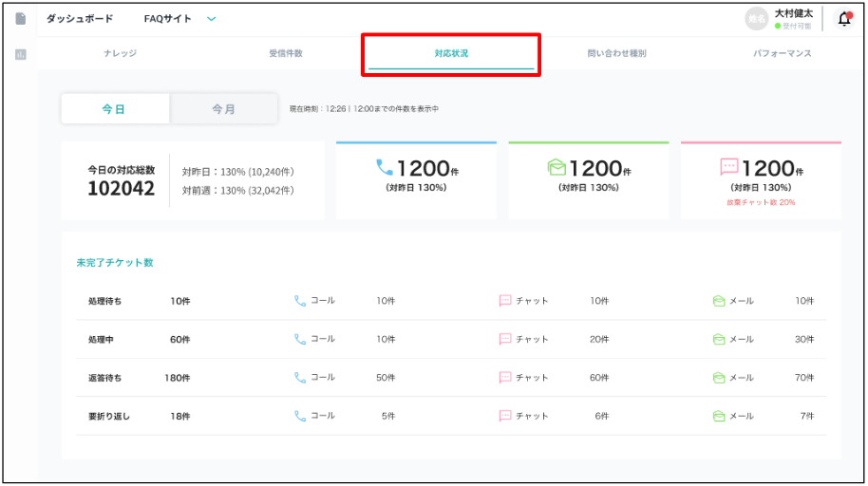Click the mail envelope icon in 1200件 card
The width and height of the screenshot is (868, 486).
click(x=556, y=168)
